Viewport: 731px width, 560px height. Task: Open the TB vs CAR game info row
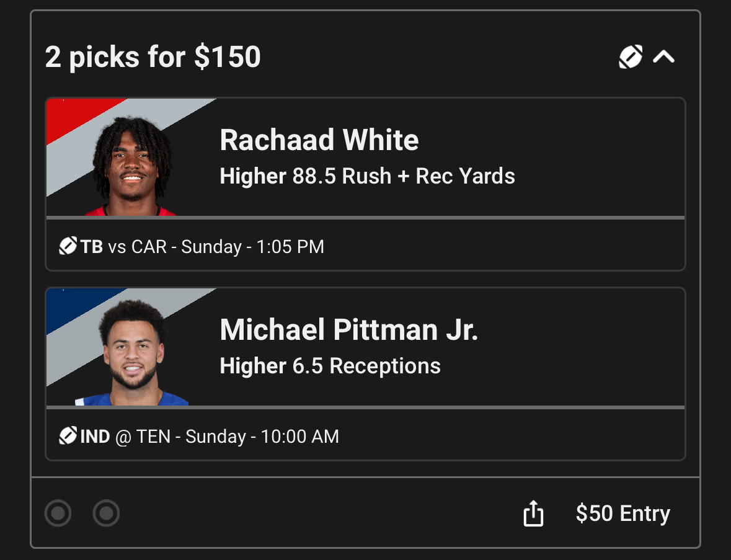pos(366,245)
